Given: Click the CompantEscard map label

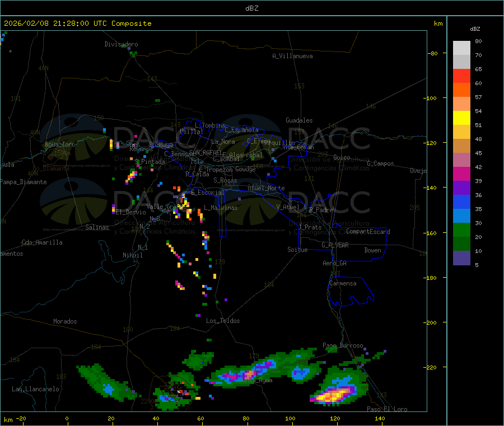Looking at the screenshot, I should pyautogui.click(x=368, y=232).
